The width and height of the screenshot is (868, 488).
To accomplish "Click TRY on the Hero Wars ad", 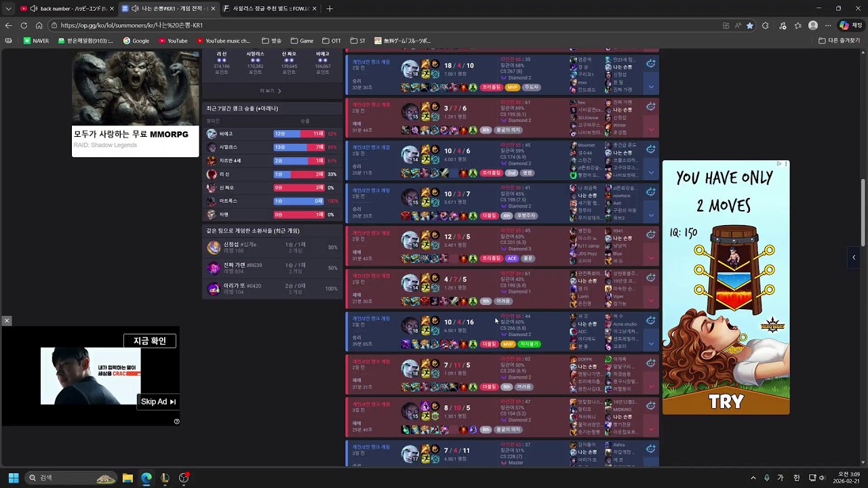I will coord(726,401).
